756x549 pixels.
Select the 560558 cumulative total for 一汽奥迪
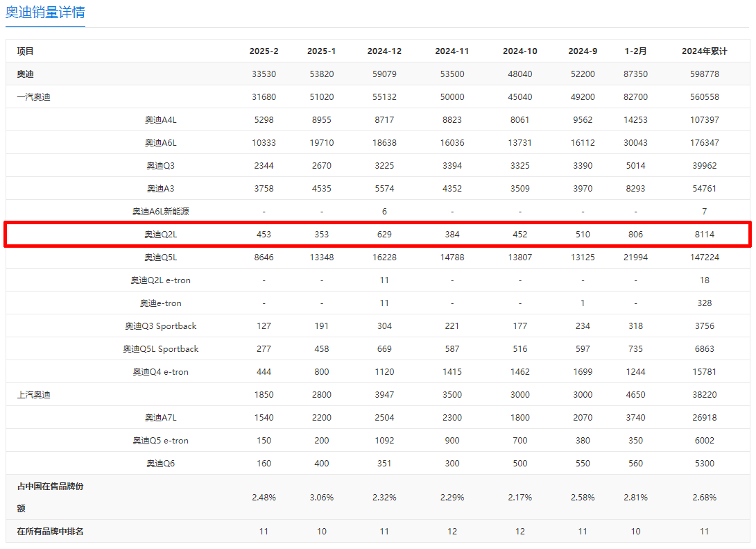tap(705, 97)
